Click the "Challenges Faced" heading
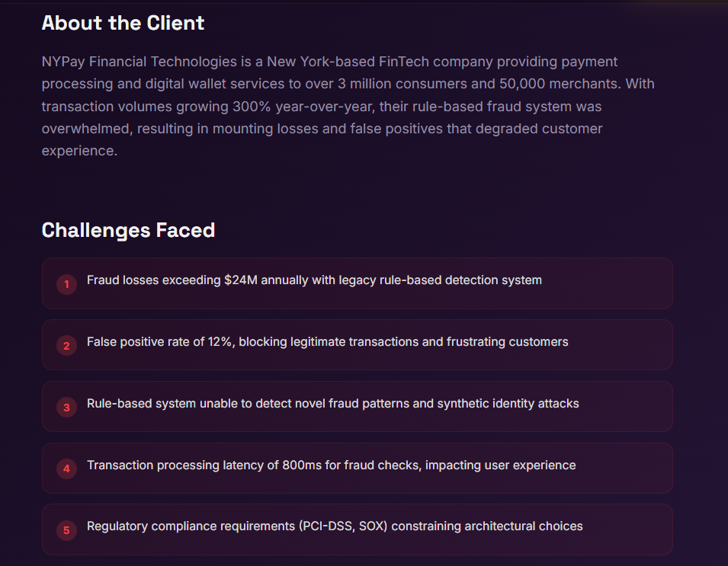The height and width of the screenshot is (566, 728). coord(128,230)
